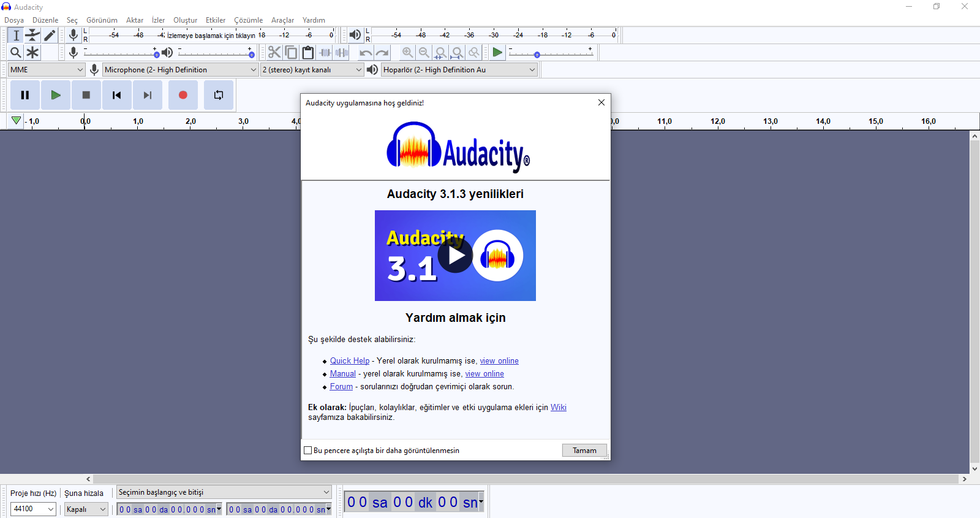
Task: Adjust the play-at-speed slider
Action: [551, 53]
